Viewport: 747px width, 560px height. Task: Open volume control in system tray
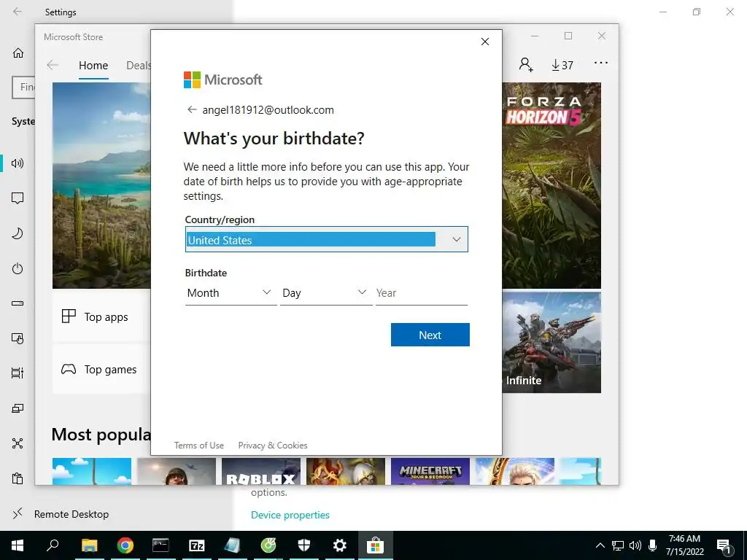point(635,545)
